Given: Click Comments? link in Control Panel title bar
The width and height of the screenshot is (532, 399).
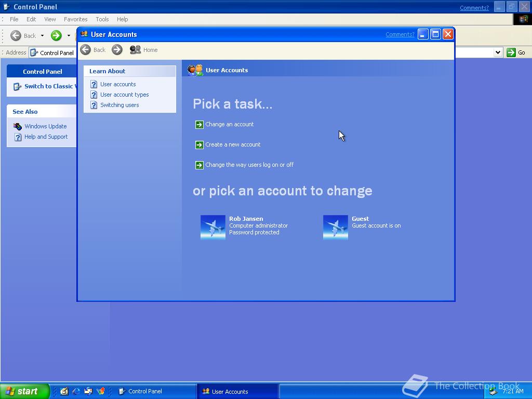Looking at the screenshot, I should coord(474,8).
